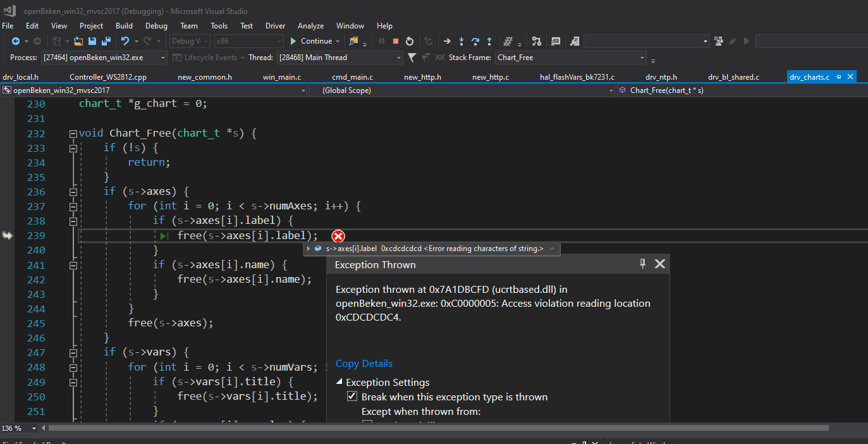Click the Undo arrow icon
The width and height of the screenshot is (868, 444).
125,41
